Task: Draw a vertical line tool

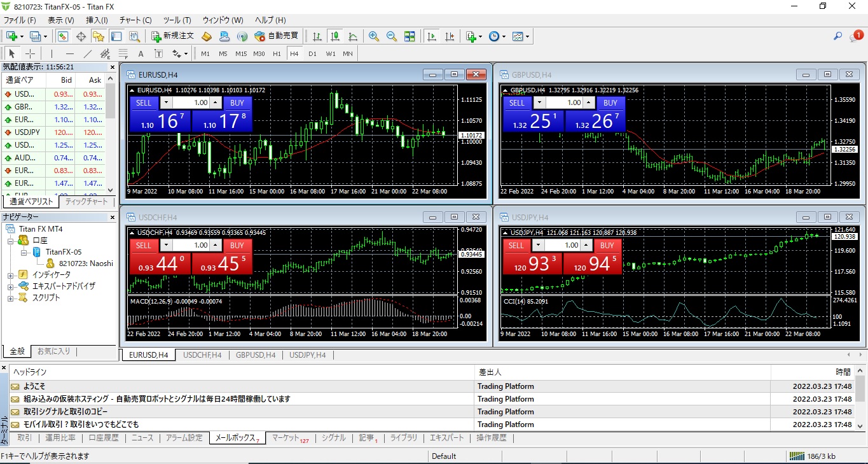Action: pos(52,53)
